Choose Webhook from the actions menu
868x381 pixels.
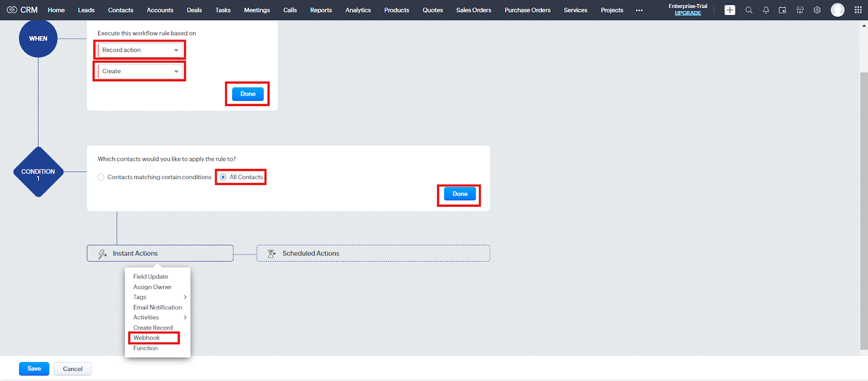pos(146,338)
